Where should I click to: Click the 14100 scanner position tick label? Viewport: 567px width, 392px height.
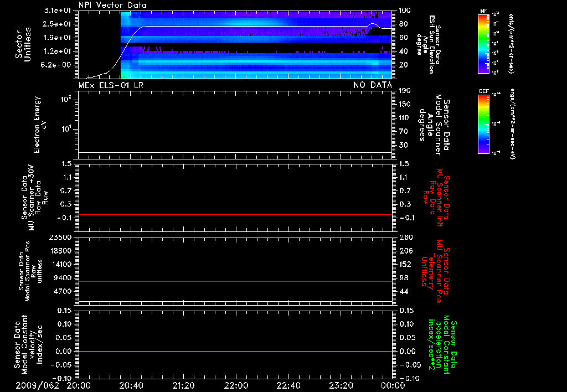tap(60, 264)
